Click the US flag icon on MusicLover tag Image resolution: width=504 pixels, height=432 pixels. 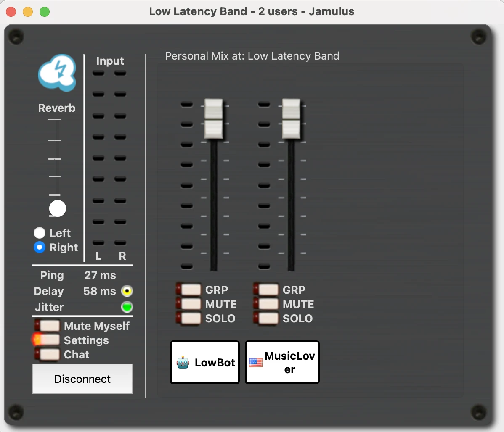pos(256,362)
